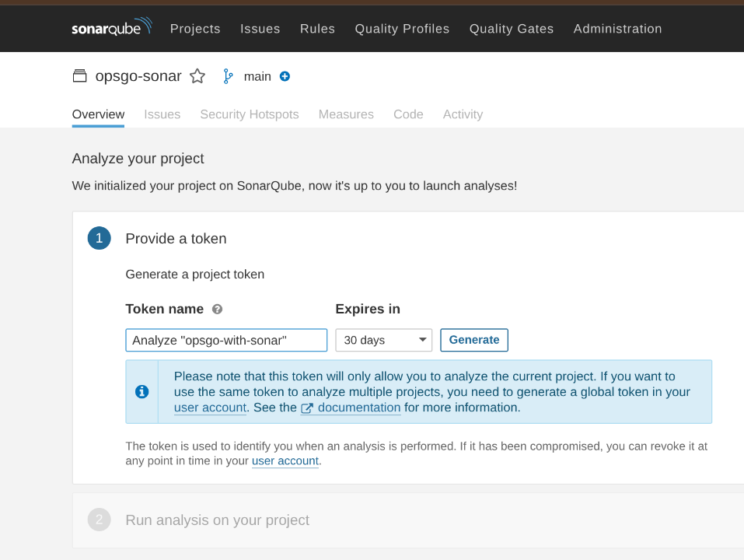Open the Administration menu

(618, 29)
